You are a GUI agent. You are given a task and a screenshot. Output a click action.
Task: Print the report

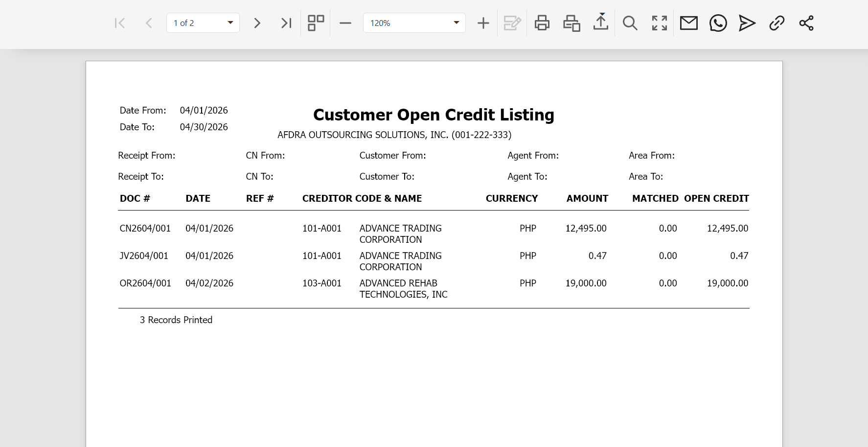click(x=542, y=23)
